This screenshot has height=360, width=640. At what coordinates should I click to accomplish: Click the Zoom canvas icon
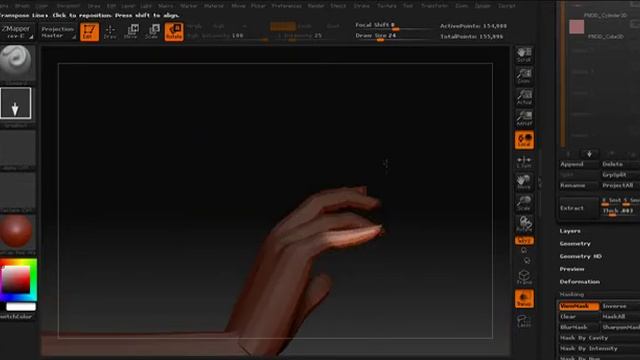(x=524, y=76)
